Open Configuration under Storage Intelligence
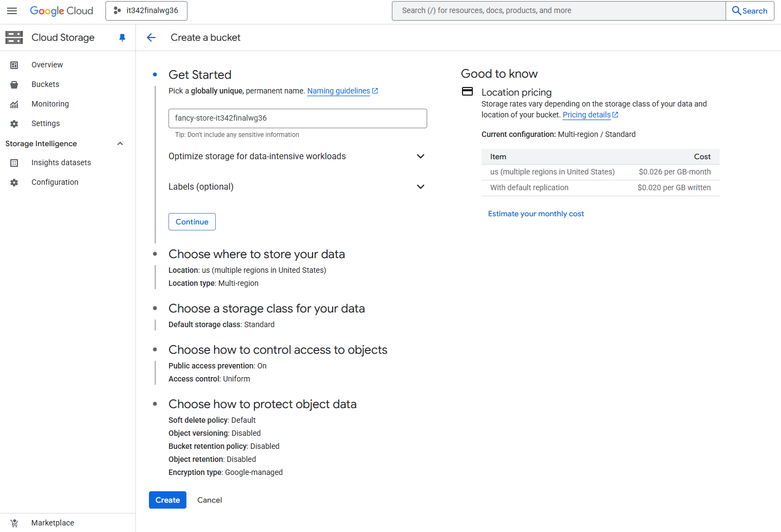 [x=55, y=183]
